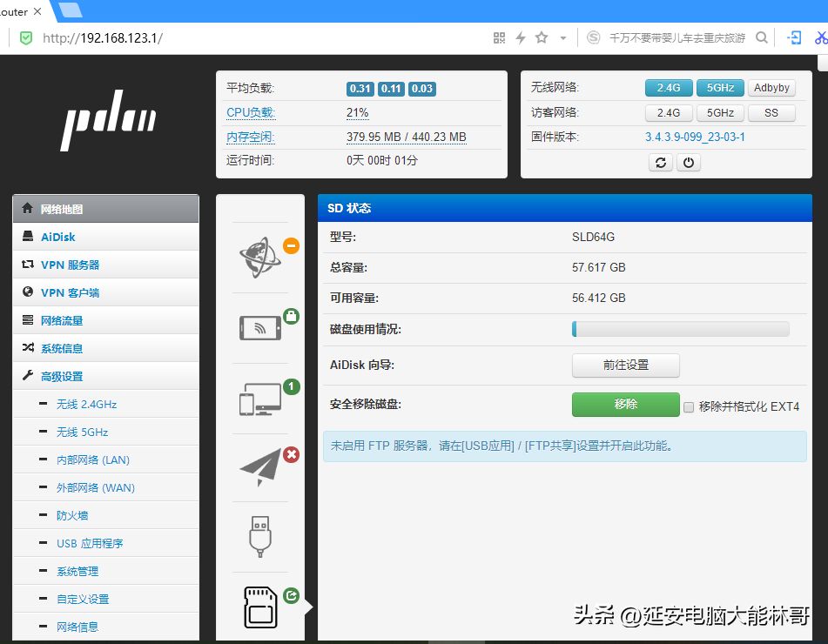Viewport: 828px width, 644px height.
Task: Click the internet globe status icon
Action: [259, 258]
